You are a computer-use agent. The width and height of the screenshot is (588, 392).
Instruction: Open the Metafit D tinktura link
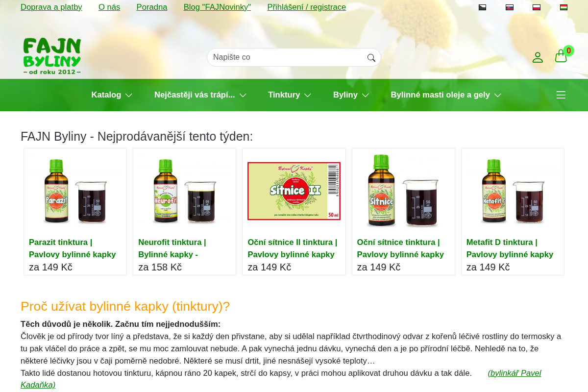[x=510, y=248]
